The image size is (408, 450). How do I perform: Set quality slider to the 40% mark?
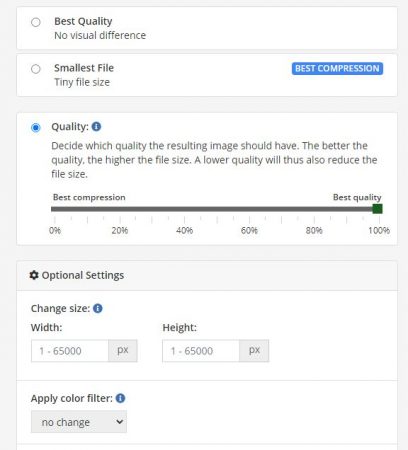(x=184, y=209)
